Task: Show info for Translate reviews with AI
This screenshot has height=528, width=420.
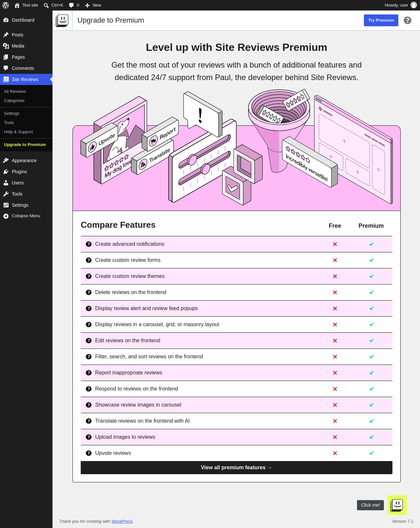Action: (89, 421)
